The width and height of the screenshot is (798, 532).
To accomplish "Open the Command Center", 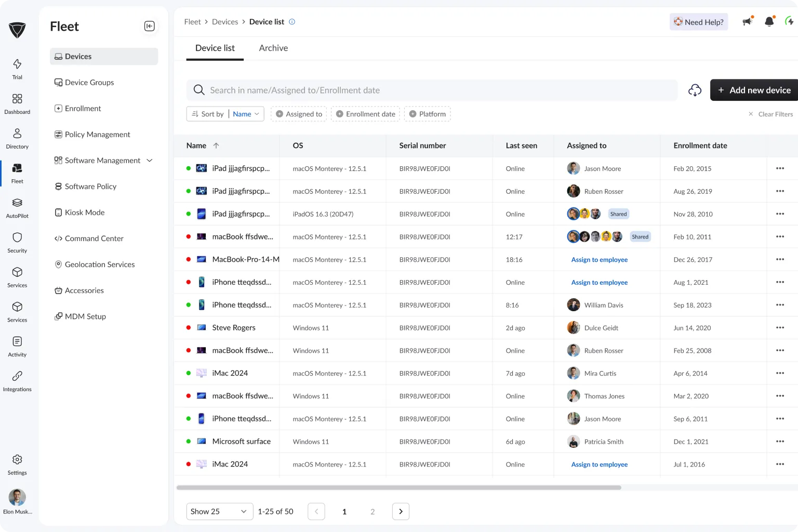I will click(94, 238).
